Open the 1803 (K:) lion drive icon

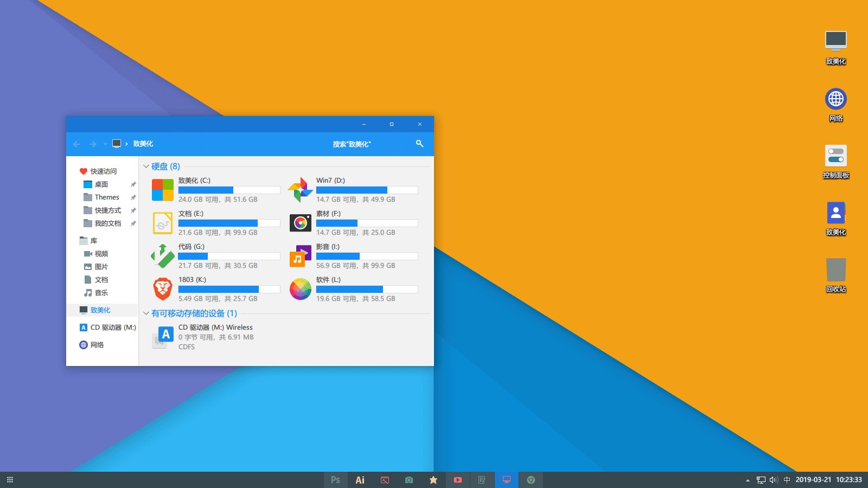(x=163, y=289)
